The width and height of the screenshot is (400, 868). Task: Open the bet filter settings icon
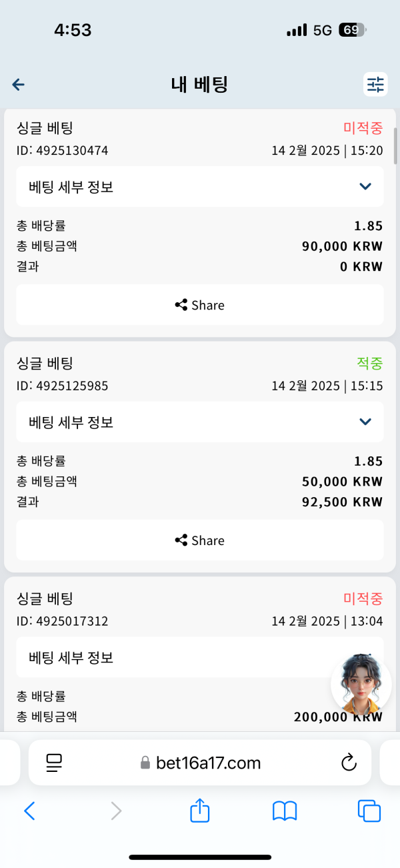coord(375,85)
